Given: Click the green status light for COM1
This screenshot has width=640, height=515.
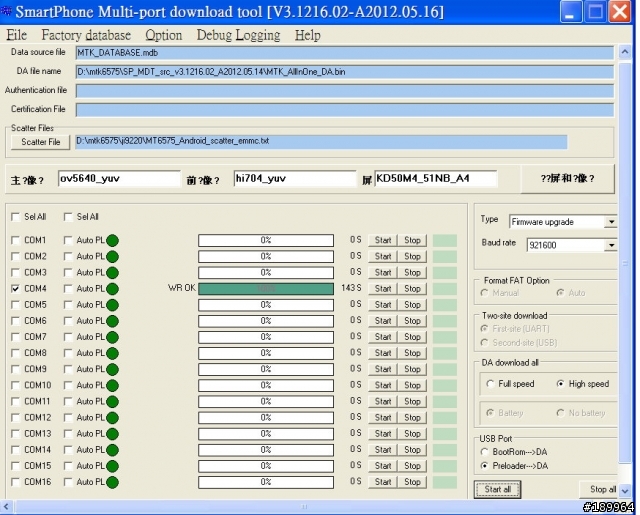Looking at the screenshot, I should [x=112, y=240].
